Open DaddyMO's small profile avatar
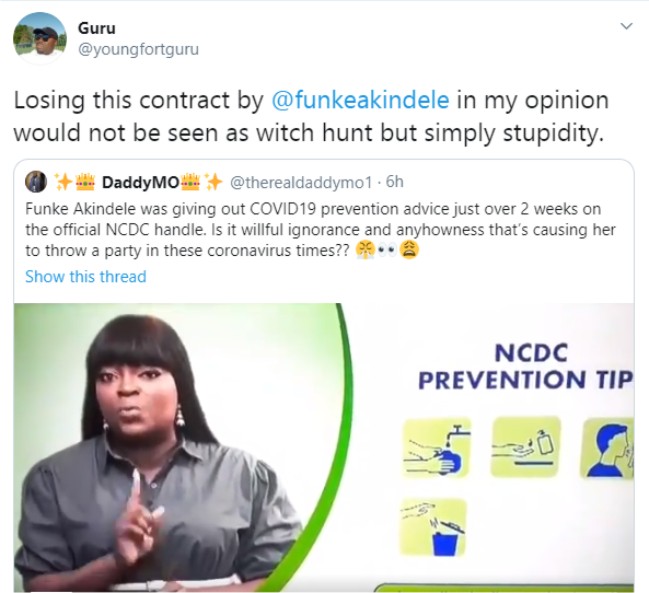The image size is (649, 593). 36,182
